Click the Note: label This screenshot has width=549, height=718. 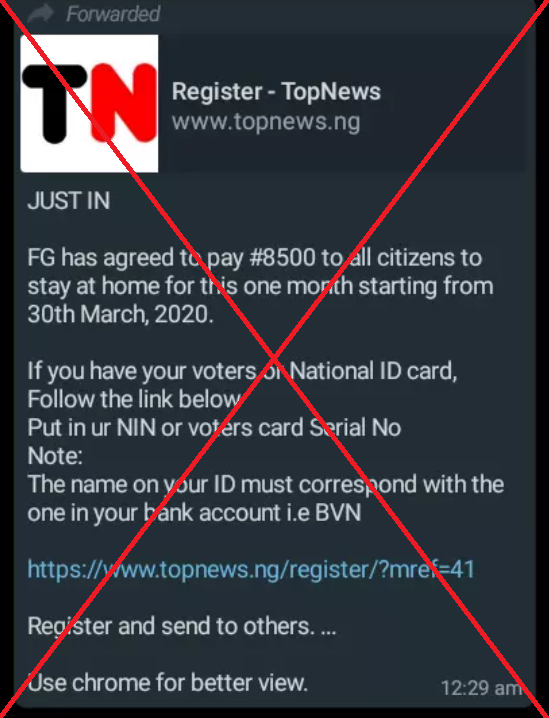[x=55, y=456]
